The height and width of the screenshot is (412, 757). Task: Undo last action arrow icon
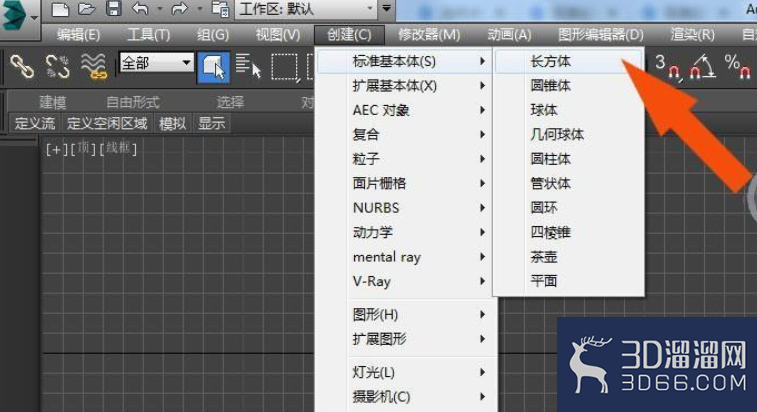(140, 9)
